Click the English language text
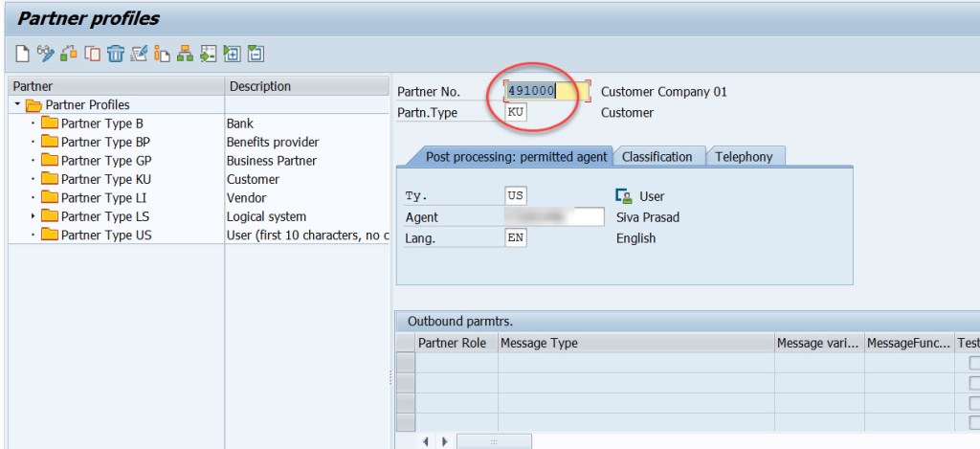This screenshot has width=980, height=449. click(635, 238)
